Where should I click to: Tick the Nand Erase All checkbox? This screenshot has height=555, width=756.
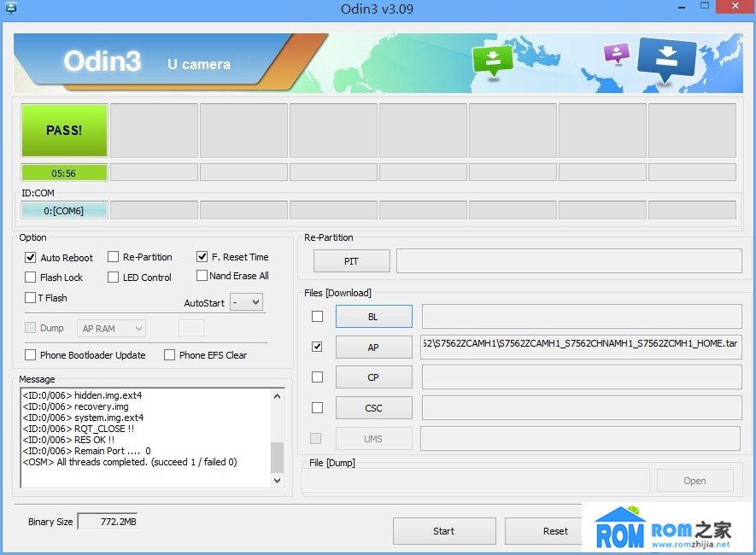[x=202, y=276]
